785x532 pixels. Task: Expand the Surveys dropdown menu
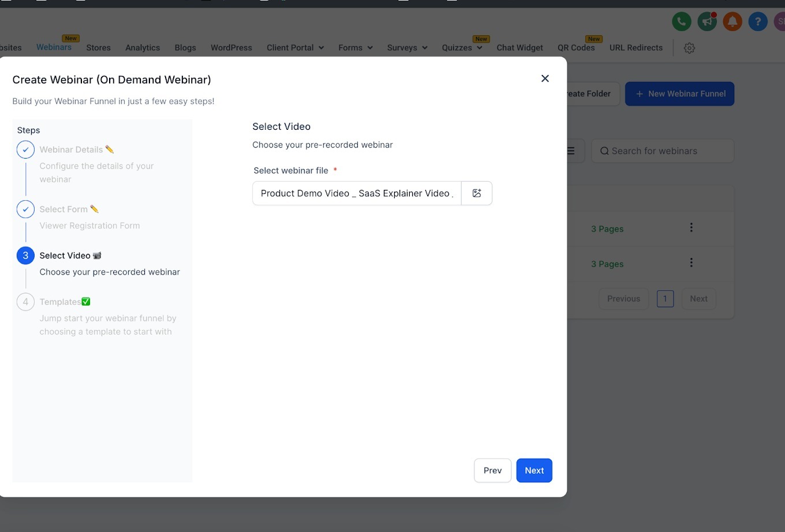(x=408, y=48)
